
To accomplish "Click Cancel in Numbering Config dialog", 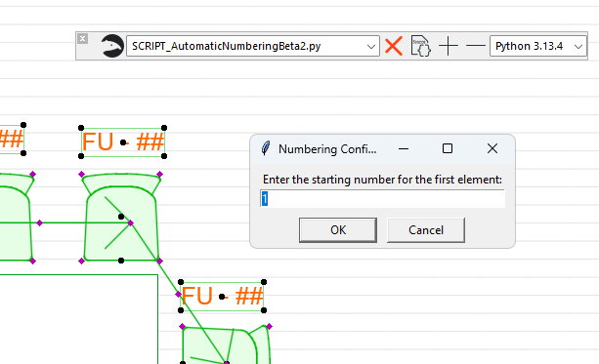I will (426, 230).
